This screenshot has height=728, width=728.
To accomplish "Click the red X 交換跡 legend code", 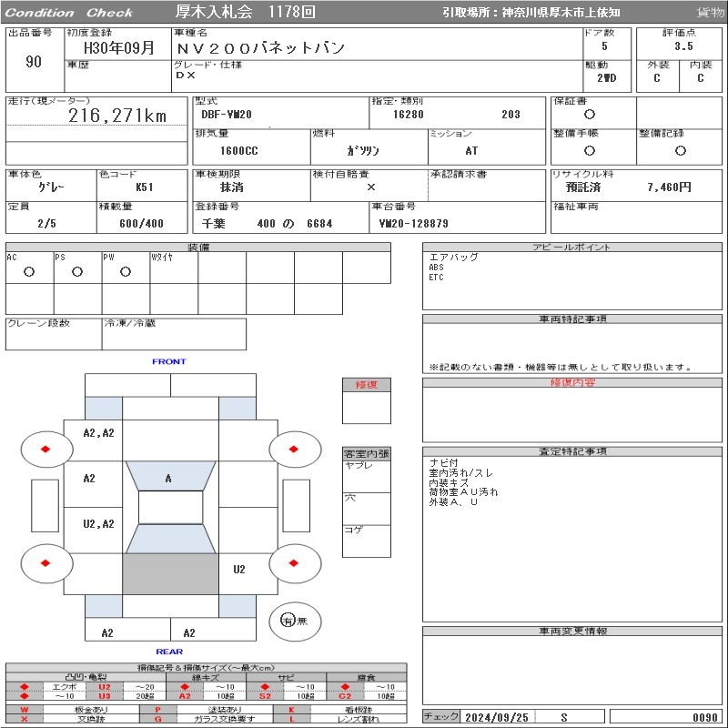I will click(25, 719).
